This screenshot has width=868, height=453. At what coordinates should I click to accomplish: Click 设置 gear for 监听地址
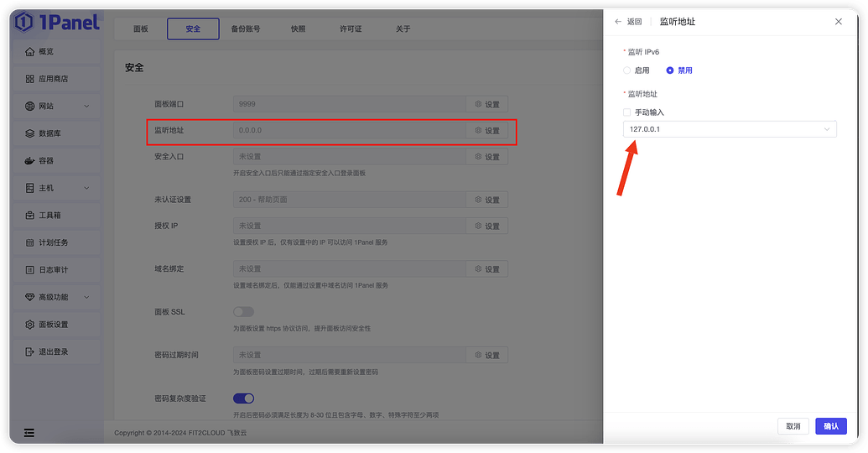487,131
